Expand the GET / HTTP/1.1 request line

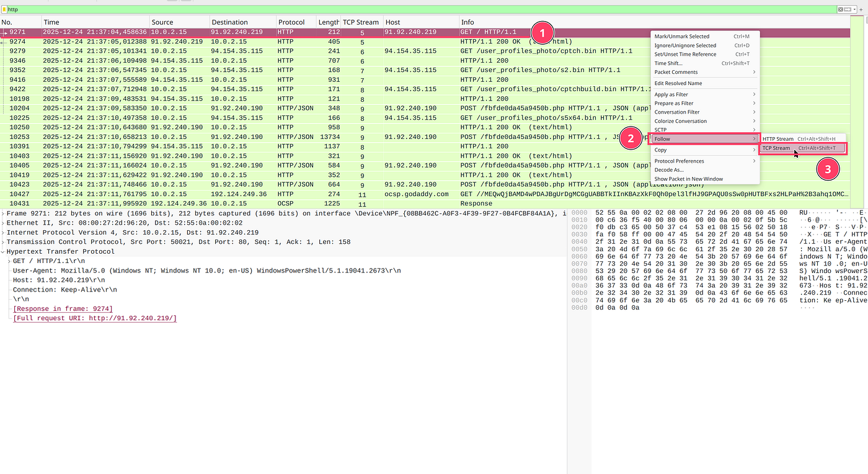[x=9, y=261]
